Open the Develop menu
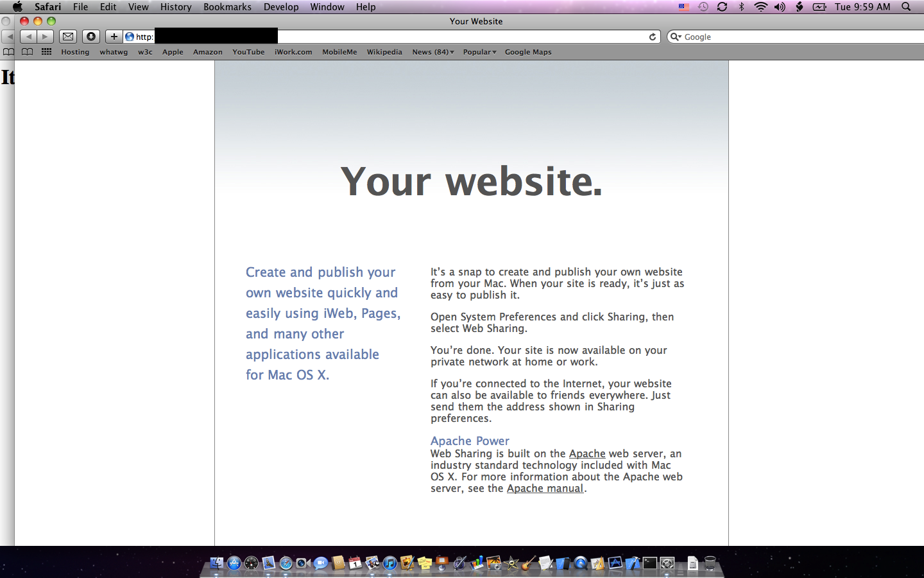924x578 pixels. [281, 6]
